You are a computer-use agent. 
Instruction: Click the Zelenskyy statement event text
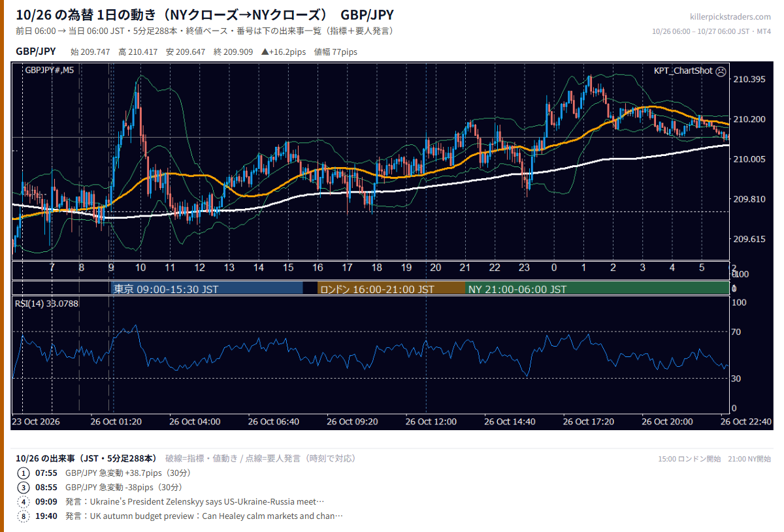pyautogui.click(x=195, y=501)
